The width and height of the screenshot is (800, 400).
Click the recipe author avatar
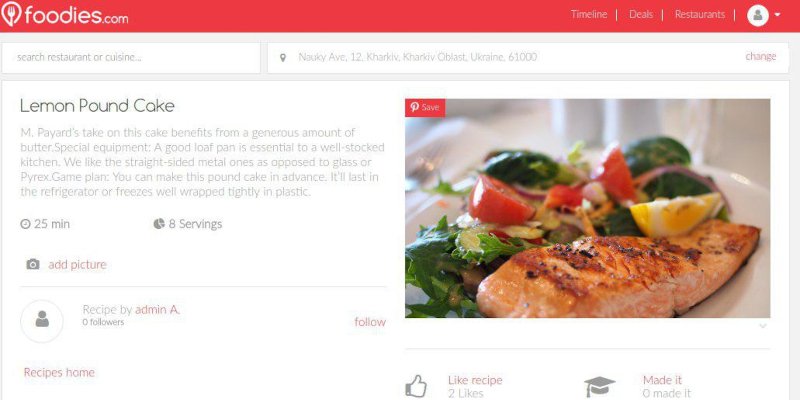(x=42, y=321)
